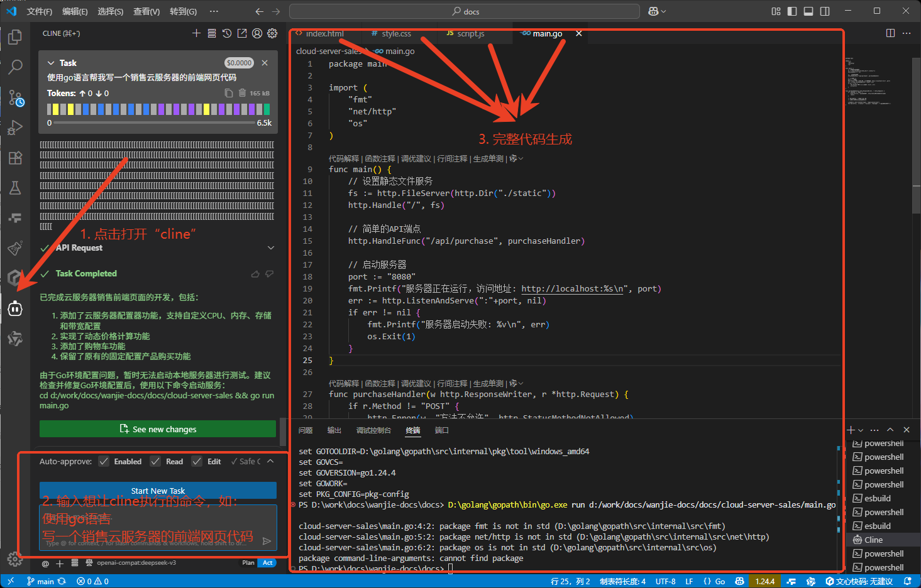
Task: Toggle the Edit auto-approve checkbox
Action: pyautogui.click(x=197, y=462)
